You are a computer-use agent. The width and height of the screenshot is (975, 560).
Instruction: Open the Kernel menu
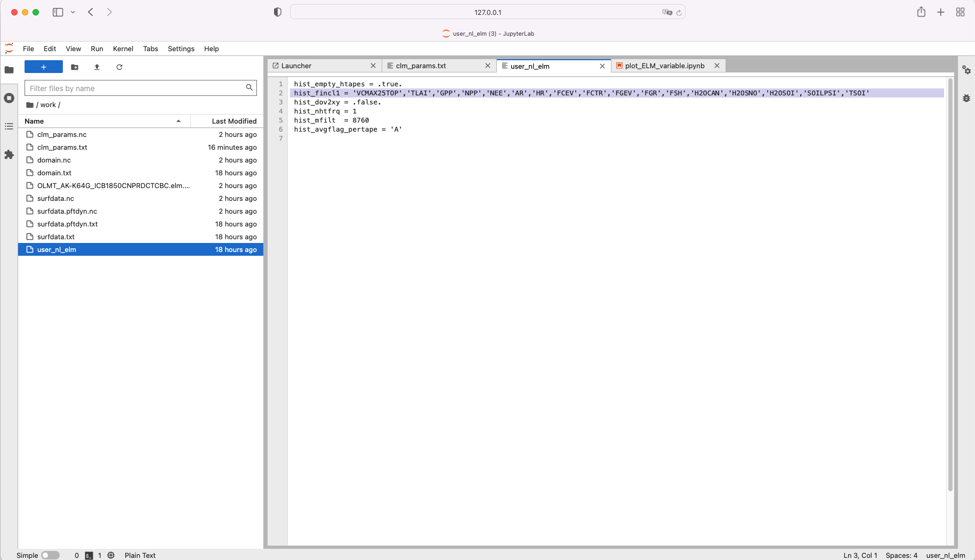pos(123,48)
